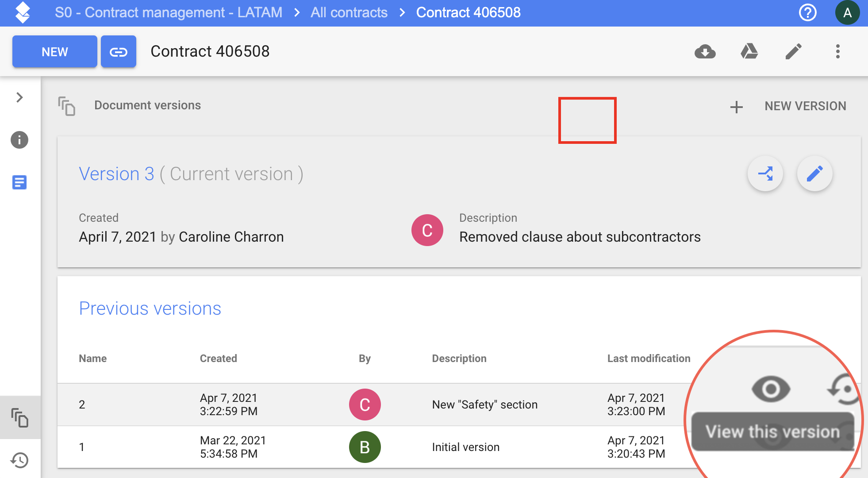Click the link icon button

[118, 52]
